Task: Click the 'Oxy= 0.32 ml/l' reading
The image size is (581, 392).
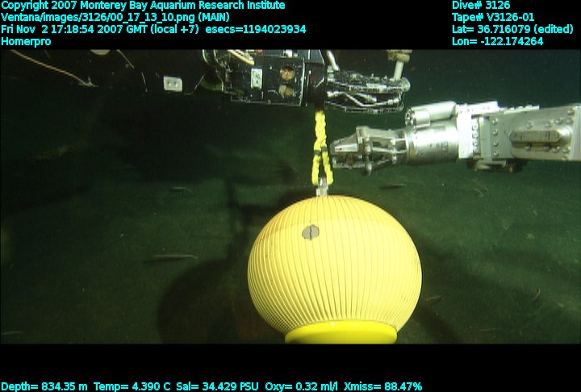Action: click(x=302, y=386)
